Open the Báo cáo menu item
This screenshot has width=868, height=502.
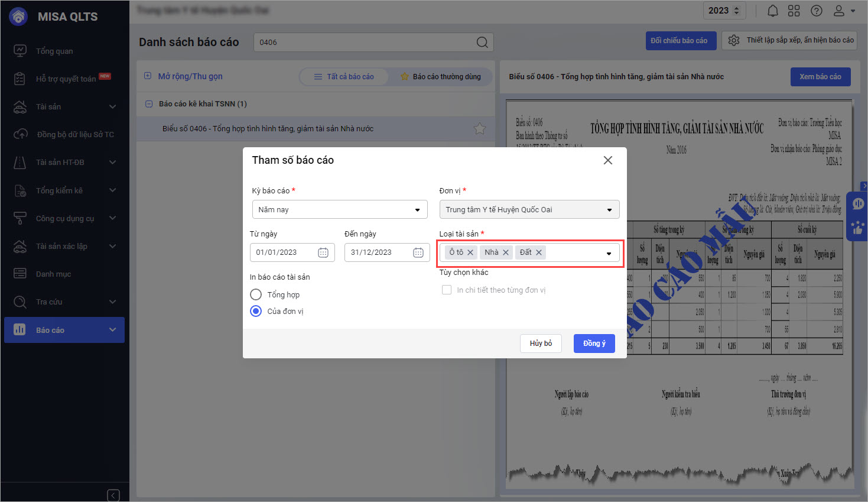click(x=64, y=330)
